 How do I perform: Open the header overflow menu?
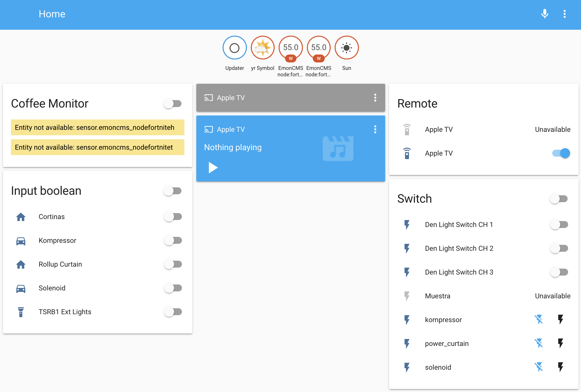pos(564,14)
